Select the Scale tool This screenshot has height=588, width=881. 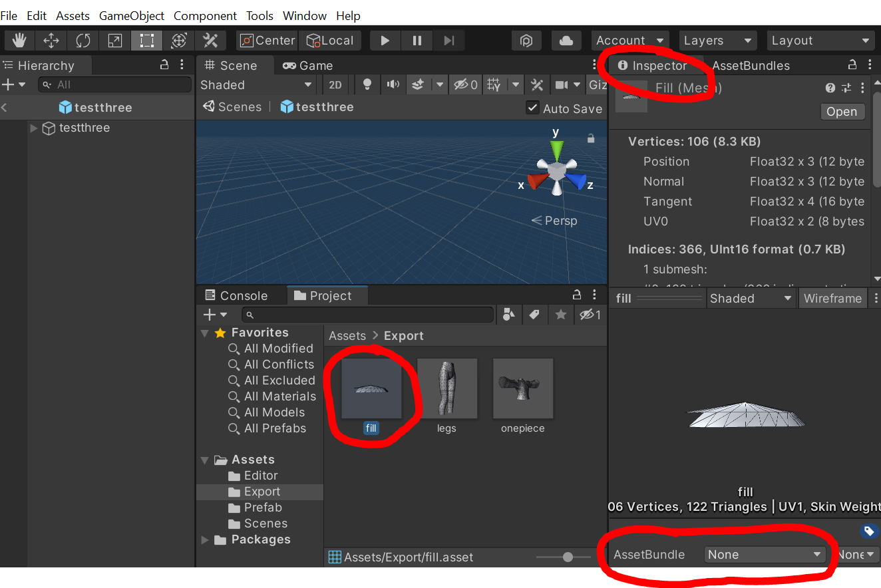[115, 41]
